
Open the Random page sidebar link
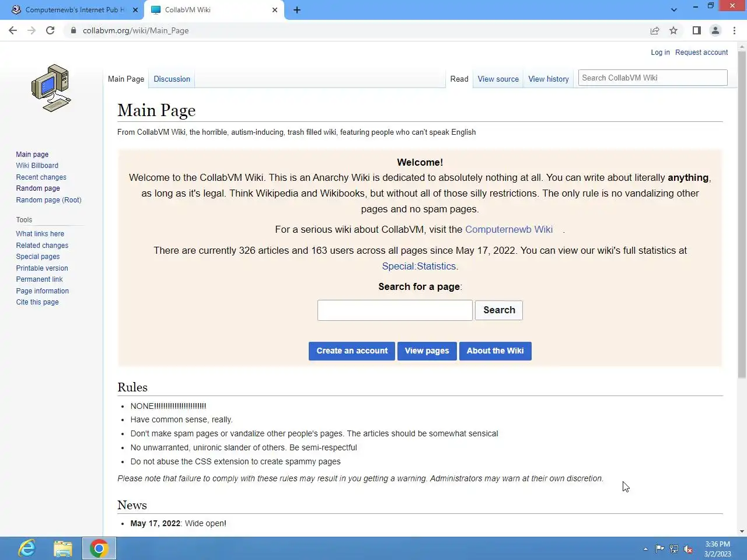click(38, 188)
